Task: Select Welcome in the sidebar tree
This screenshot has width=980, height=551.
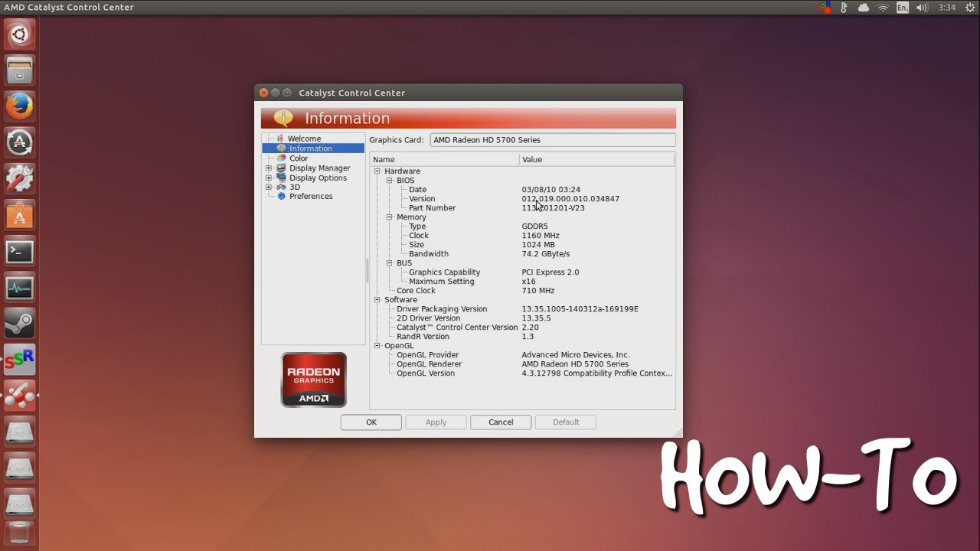Action: (304, 139)
